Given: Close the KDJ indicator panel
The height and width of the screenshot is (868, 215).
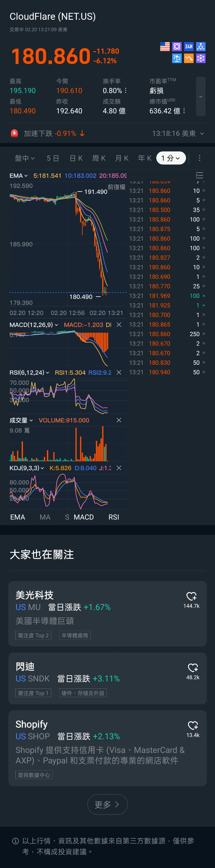Looking at the screenshot, I should [119, 468].
